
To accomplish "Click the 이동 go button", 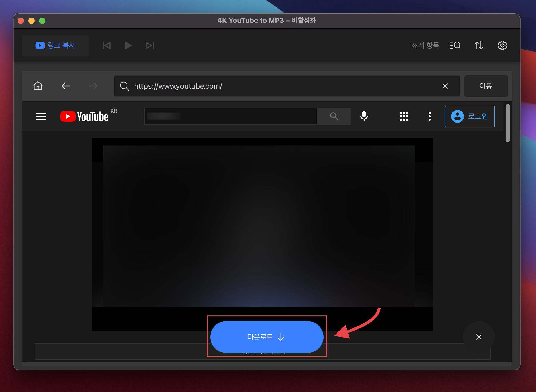I will [486, 86].
